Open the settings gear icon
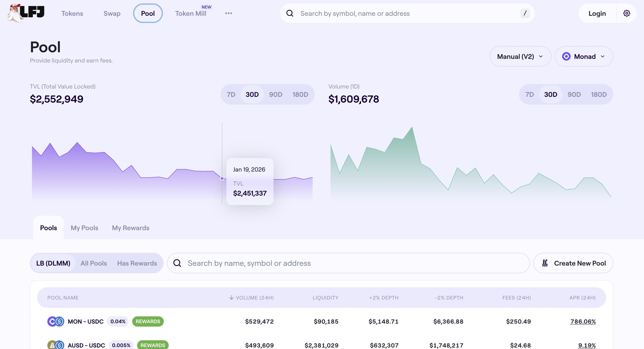This screenshot has height=349, width=644. point(626,13)
